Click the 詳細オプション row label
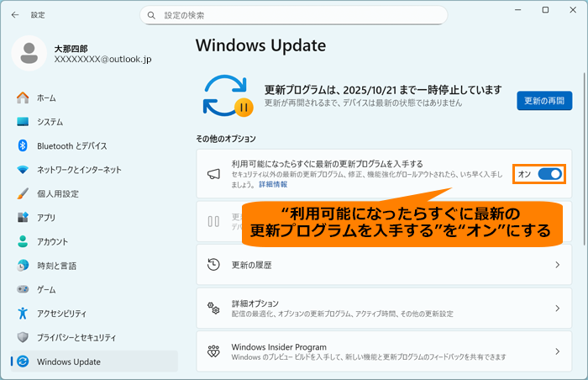The height and width of the screenshot is (380, 588). [x=255, y=303]
